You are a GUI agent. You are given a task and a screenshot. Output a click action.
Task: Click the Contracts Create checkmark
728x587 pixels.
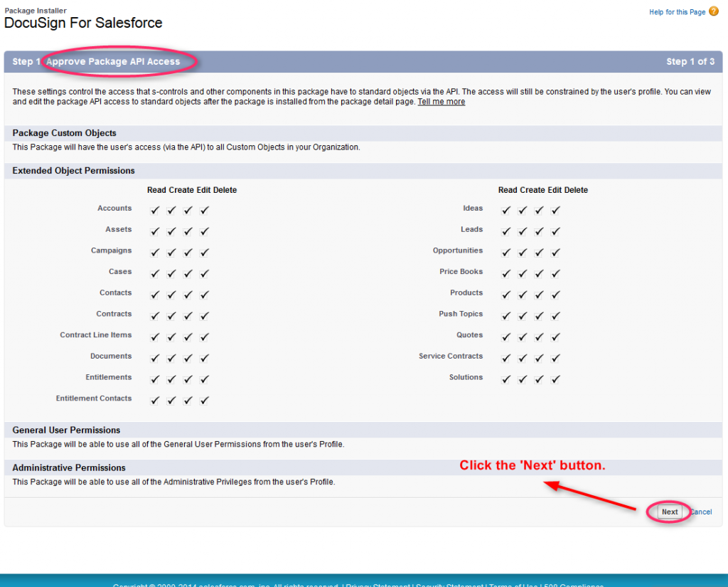click(171, 316)
